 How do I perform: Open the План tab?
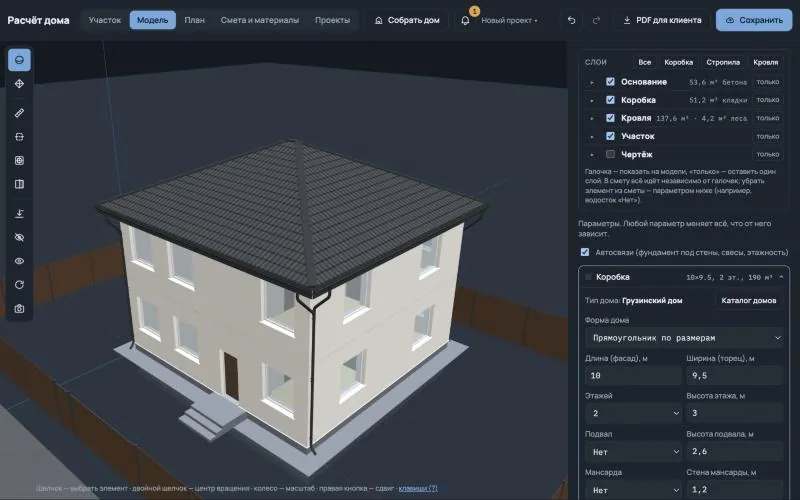point(194,20)
